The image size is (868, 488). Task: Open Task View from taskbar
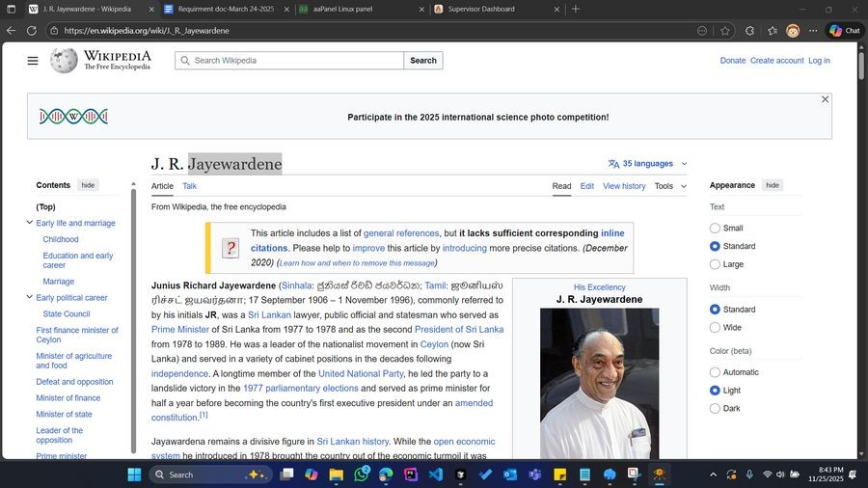click(286, 474)
